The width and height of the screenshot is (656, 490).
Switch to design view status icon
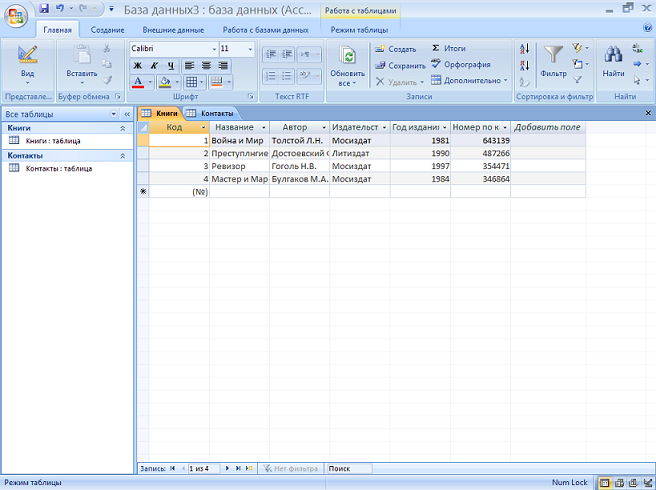pos(648,483)
